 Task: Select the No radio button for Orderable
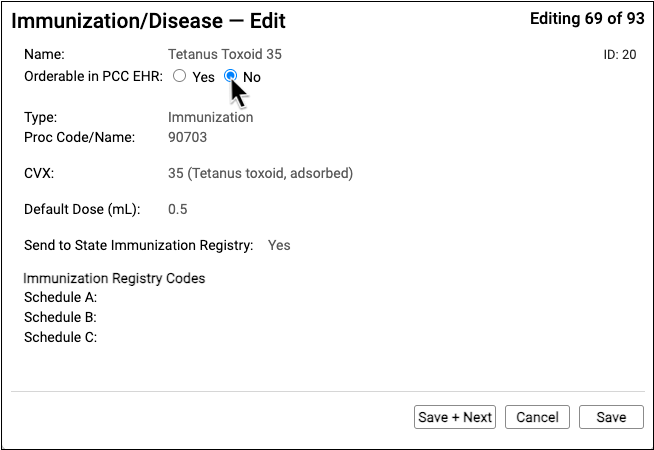pos(231,76)
